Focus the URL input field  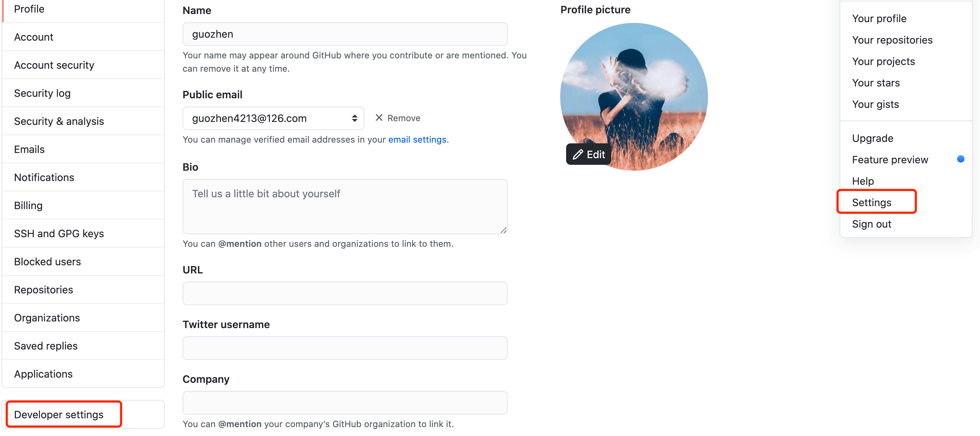(x=345, y=293)
